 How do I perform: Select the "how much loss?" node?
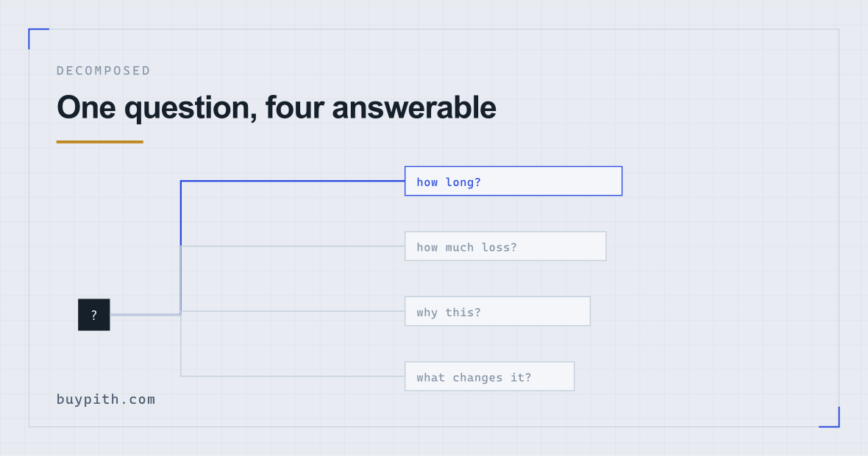click(505, 246)
